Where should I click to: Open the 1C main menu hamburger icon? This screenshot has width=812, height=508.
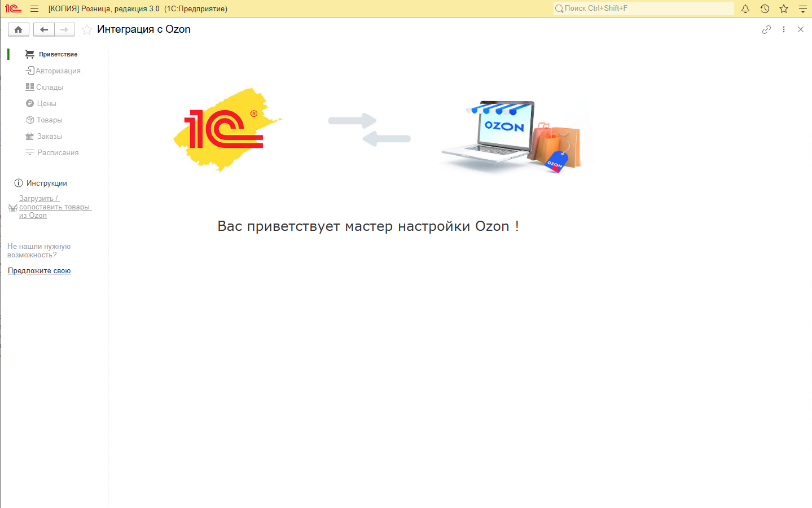34,8
